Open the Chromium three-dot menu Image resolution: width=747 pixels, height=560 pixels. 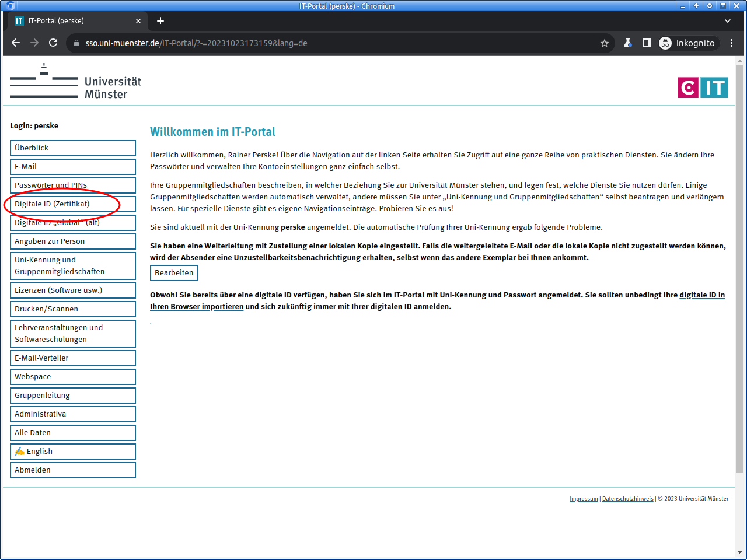[731, 43]
